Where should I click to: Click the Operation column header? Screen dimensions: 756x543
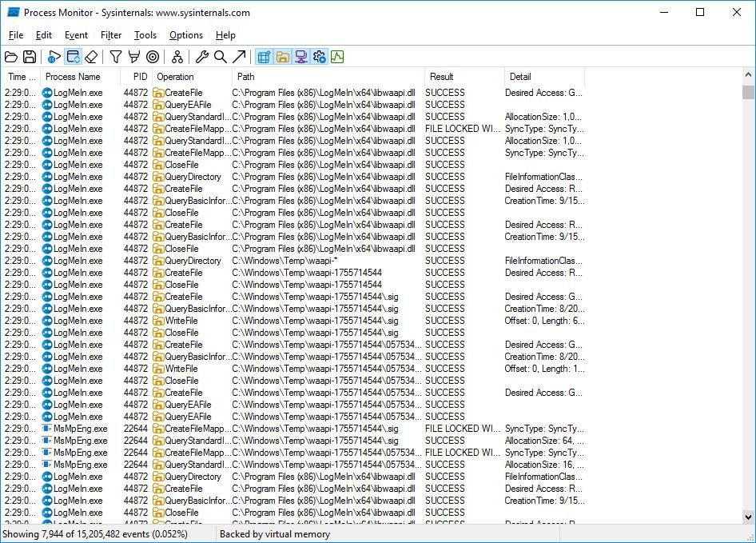[176, 77]
